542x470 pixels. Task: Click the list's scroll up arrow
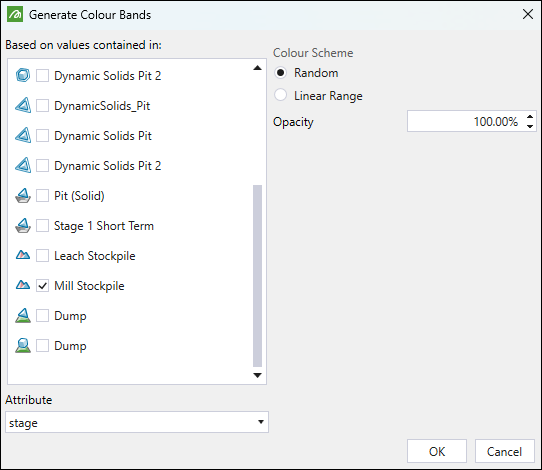257,68
